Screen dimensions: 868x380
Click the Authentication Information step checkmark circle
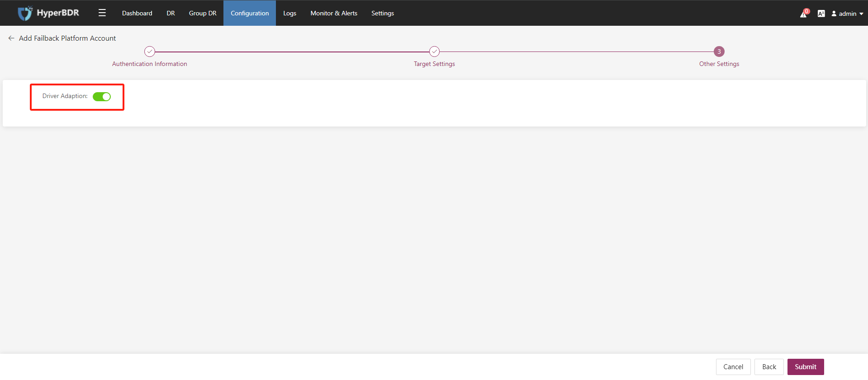[x=150, y=52]
